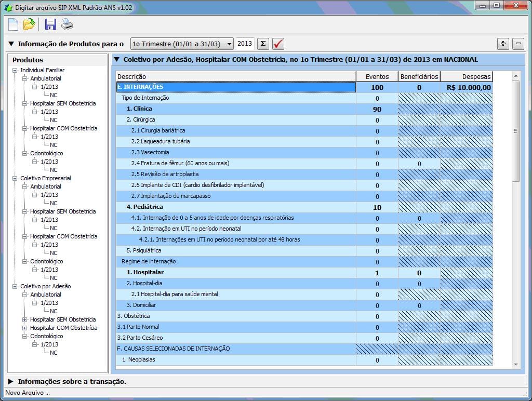Collapse the Informação de Produtos section
The image size is (532, 401).
(11, 44)
